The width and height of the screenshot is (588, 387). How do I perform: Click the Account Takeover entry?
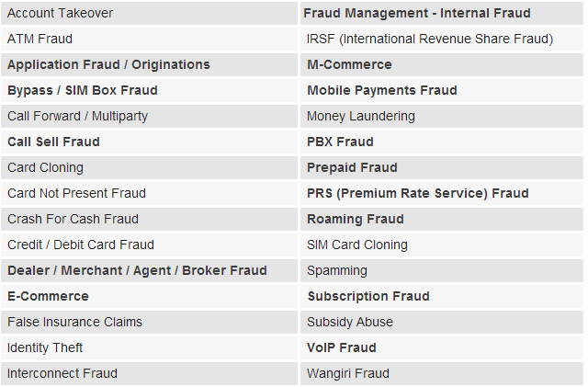tap(61, 14)
